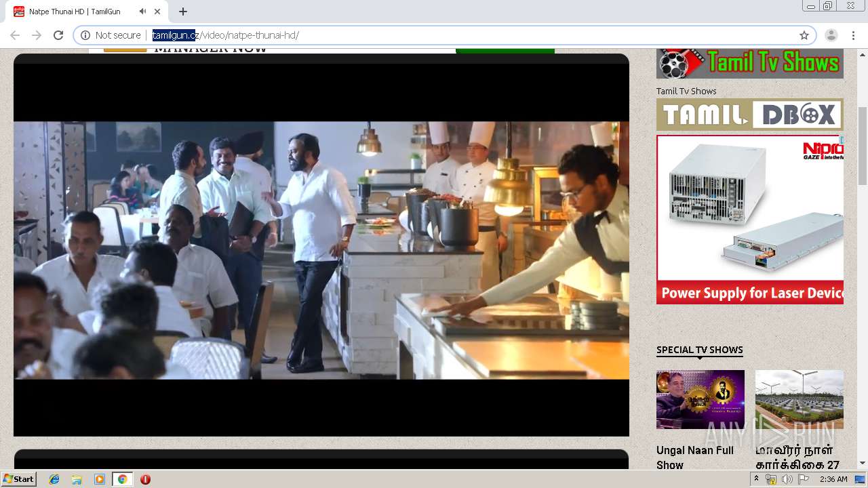
Task: Open the tray volume speaker icon
Action: coord(787,479)
